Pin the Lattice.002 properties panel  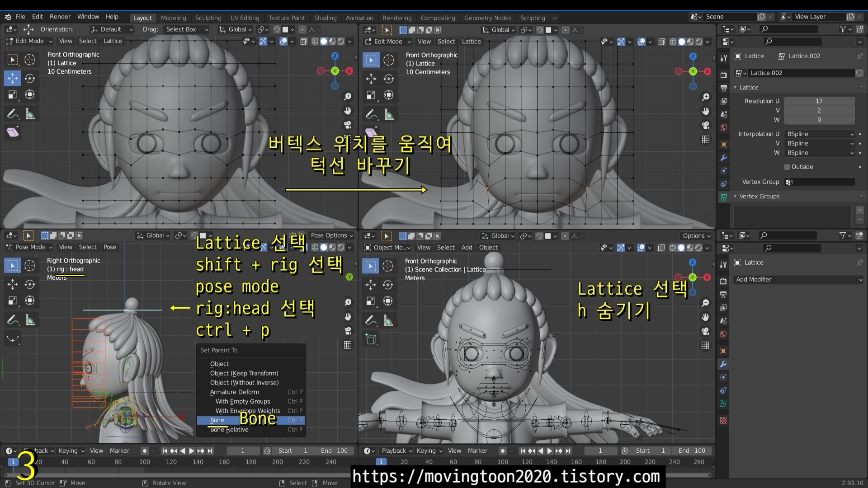click(859, 56)
